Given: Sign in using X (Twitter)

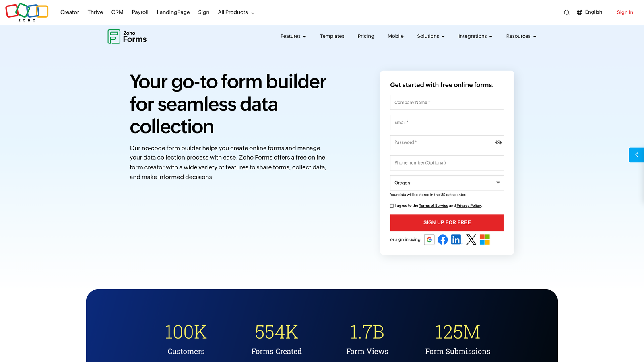Looking at the screenshot, I should (471, 239).
